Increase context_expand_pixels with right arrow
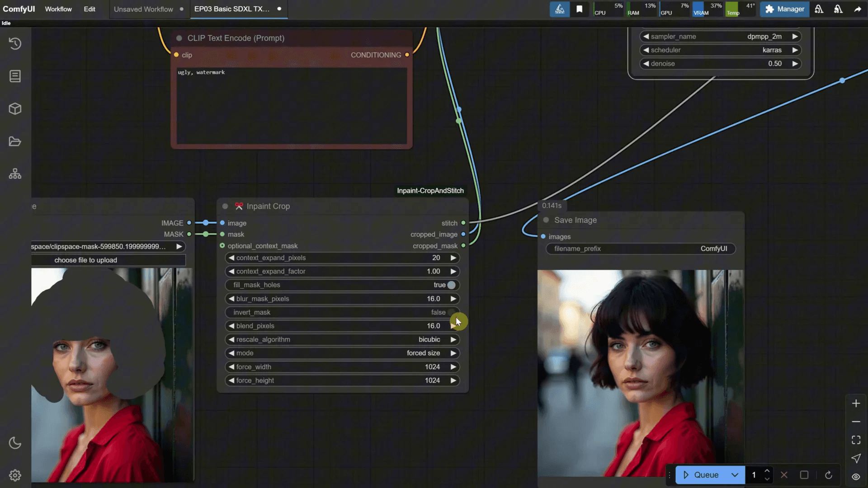Viewport: 868px width, 488px height. pos(453,258)
